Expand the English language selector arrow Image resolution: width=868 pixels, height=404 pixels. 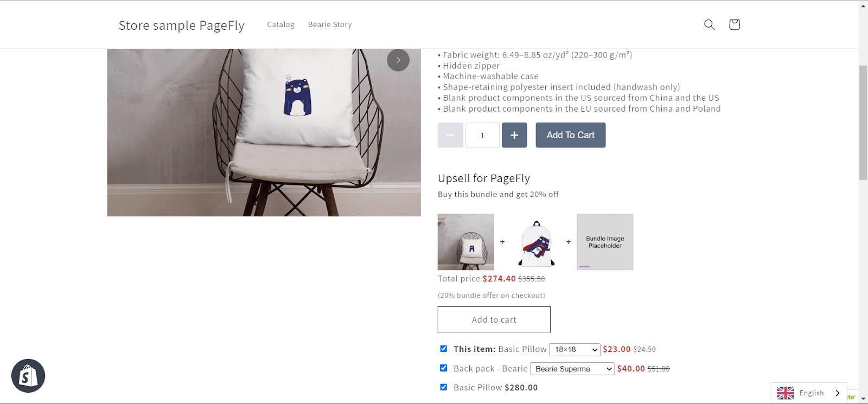pyautogui.click(x=838, y=393)
